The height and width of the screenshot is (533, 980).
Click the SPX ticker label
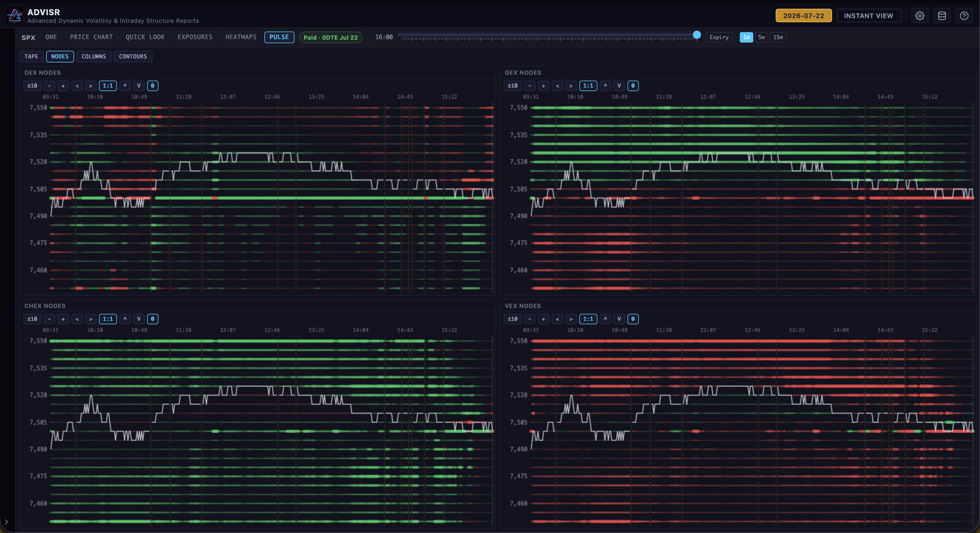(x=28, y=38)
